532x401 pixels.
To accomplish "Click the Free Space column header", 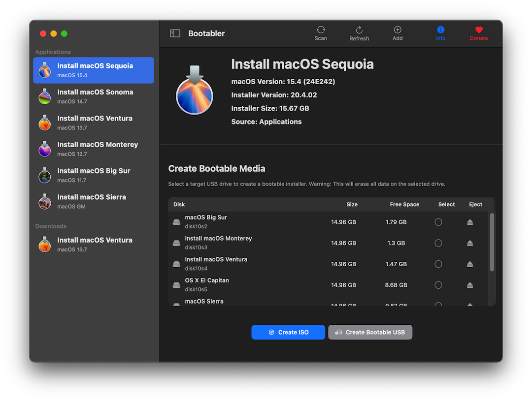I will coord(404,204).
